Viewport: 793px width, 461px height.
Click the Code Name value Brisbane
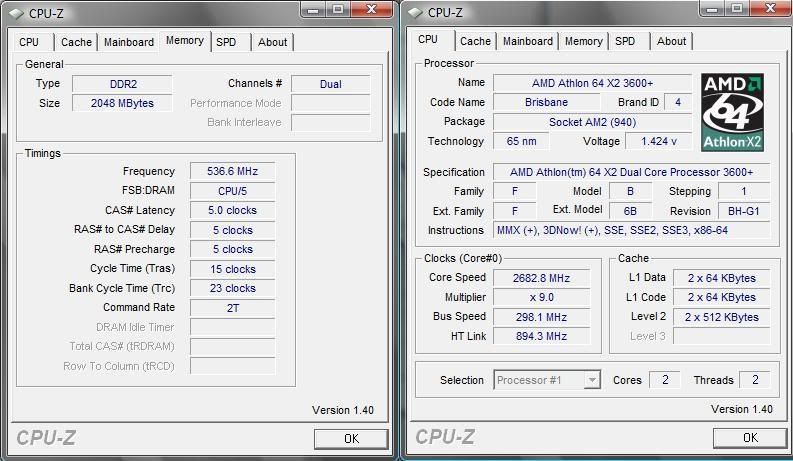click(x=546, y=102)
